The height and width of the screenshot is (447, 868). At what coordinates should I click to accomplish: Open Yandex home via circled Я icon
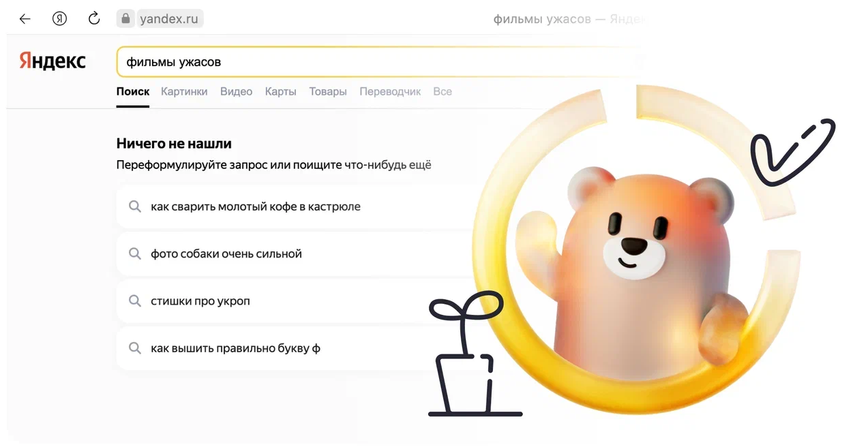[60, 19]
